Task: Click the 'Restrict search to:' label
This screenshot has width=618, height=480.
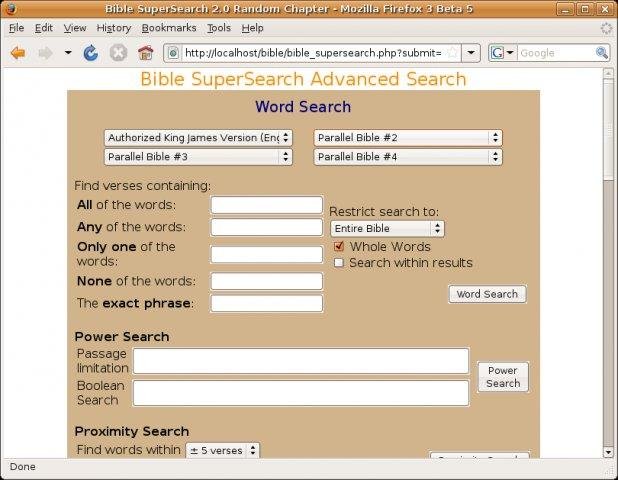Action: pos(384,212)
